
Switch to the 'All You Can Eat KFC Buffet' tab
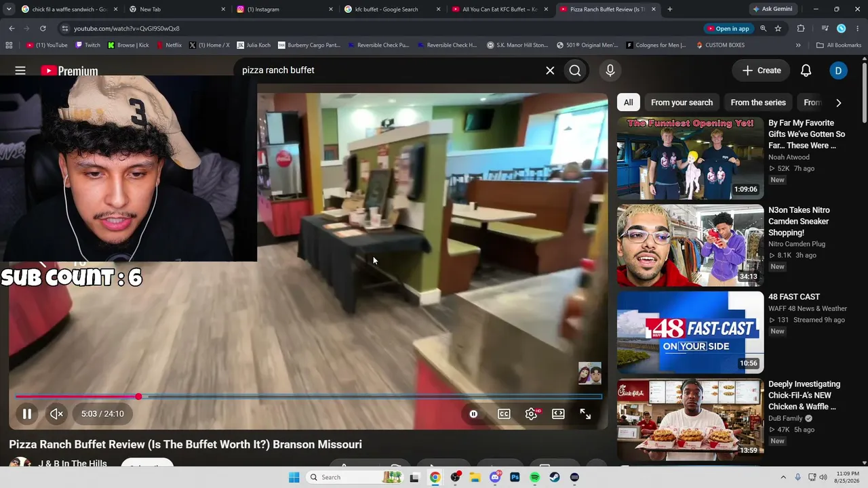coord(500,9)
